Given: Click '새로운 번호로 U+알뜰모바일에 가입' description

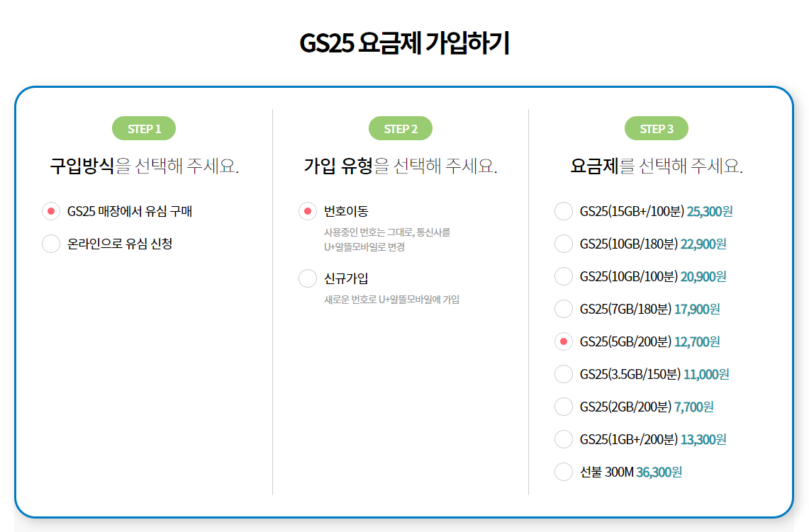Looking at the screenshot, I should tap(391, 300).
